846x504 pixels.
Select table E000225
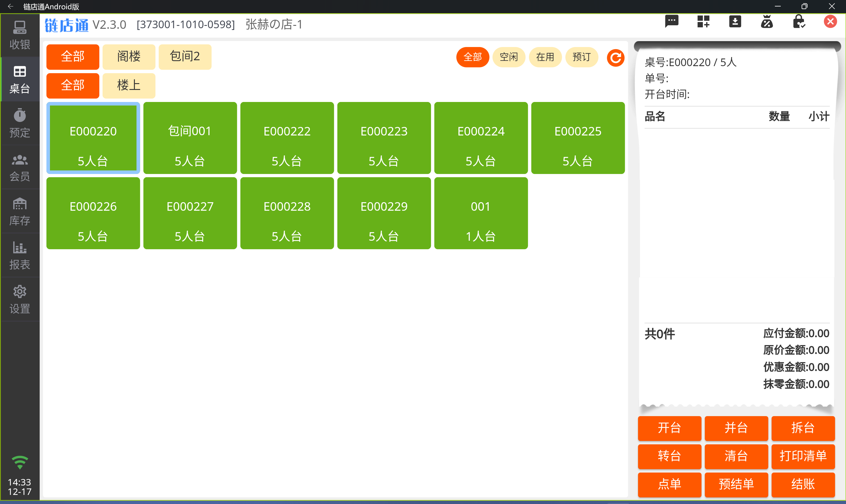[578, 138]
